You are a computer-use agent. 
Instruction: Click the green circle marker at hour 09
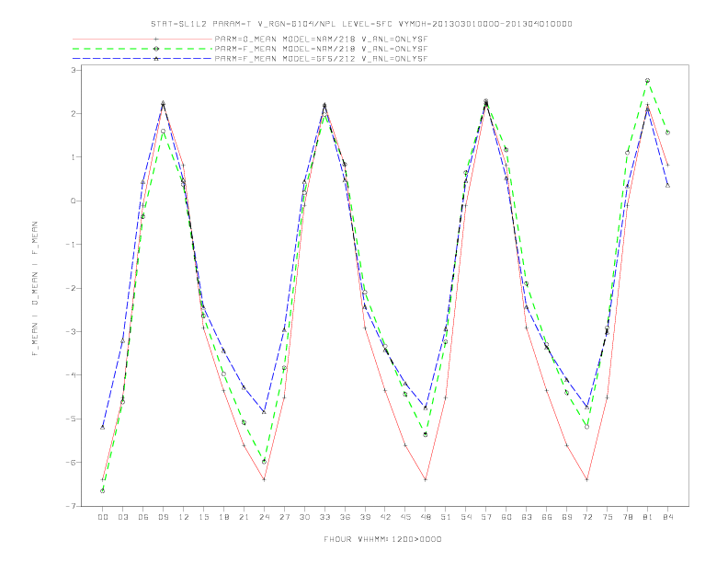(163, 132)
